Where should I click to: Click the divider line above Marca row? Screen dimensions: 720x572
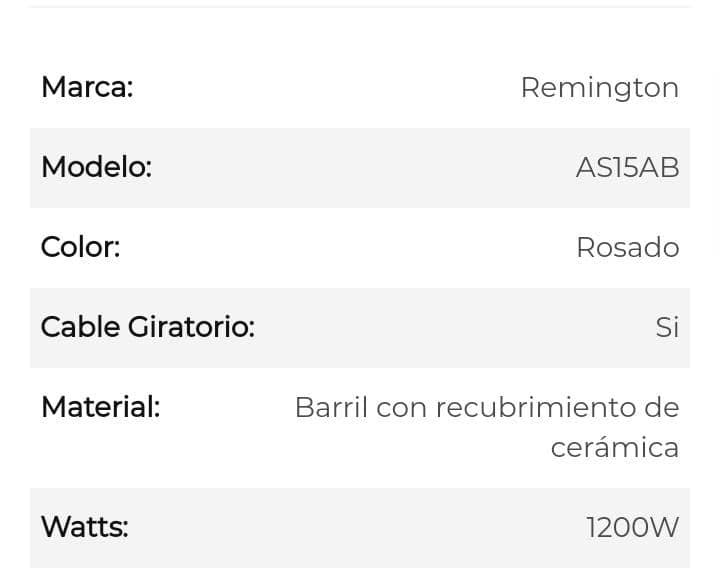360,7
